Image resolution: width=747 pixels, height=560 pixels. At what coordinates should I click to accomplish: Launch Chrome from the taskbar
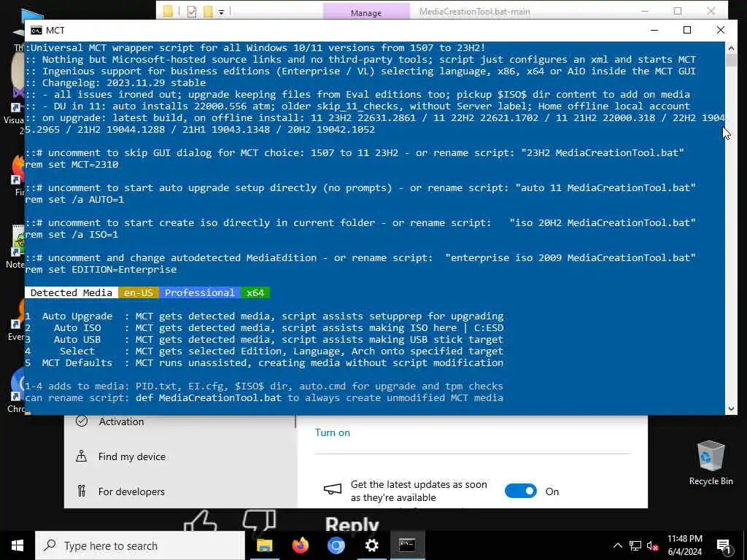336,545
